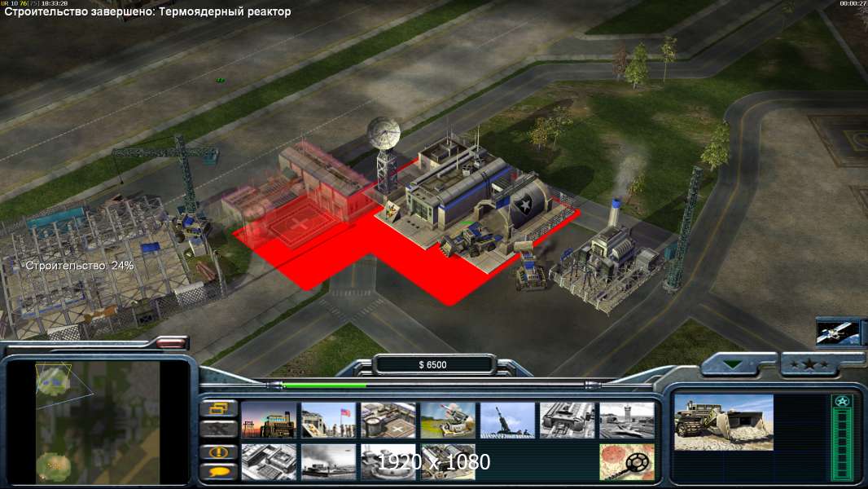Viewport: 868px width, 489px height.
Task: Choose the Barracks build icon with flag
Action: [328, 421]
